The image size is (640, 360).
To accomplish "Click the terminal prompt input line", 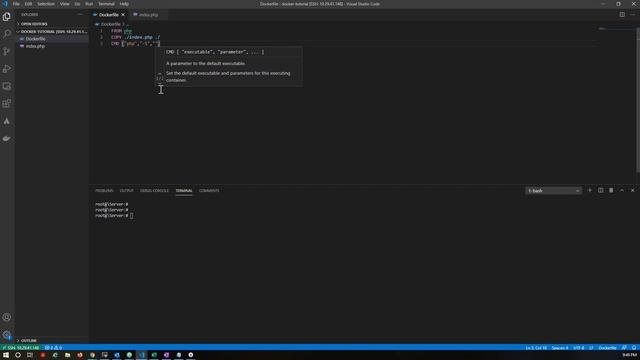I will pos(114,216).
